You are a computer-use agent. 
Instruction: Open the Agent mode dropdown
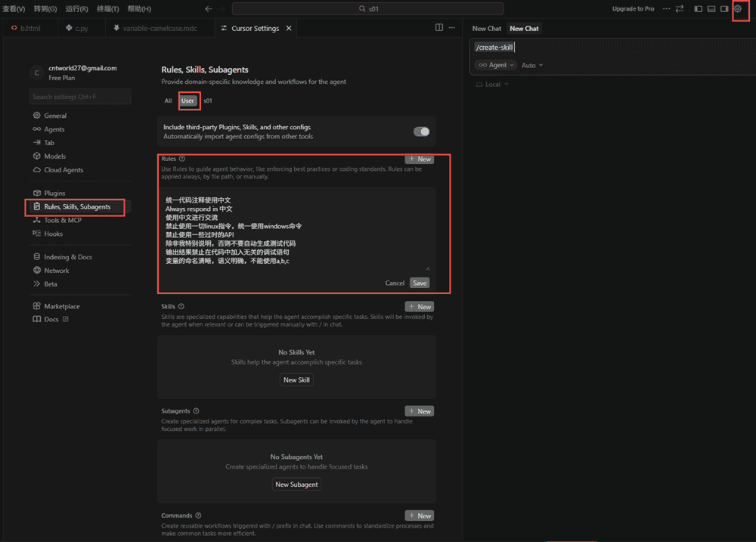tap(496, 65)
